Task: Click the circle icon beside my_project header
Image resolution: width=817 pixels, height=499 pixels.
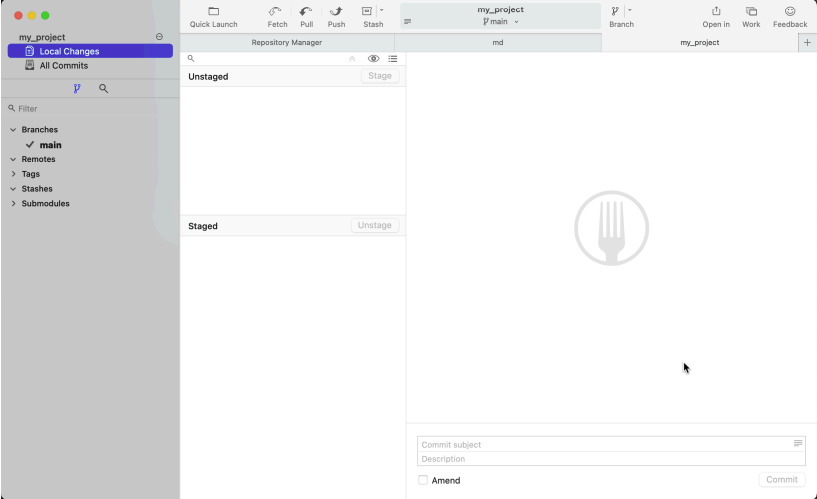Action: pyautogui.click(x=159, y=37)
